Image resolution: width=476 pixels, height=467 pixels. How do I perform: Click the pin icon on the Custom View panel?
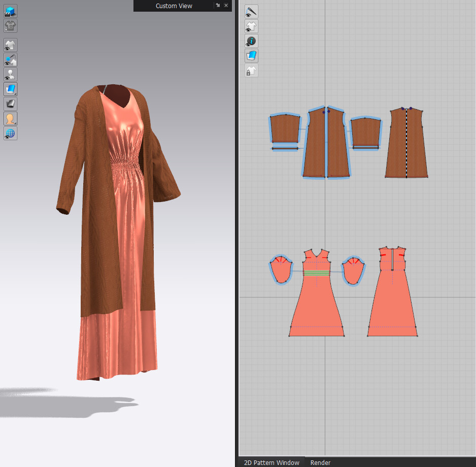(219, 6)
